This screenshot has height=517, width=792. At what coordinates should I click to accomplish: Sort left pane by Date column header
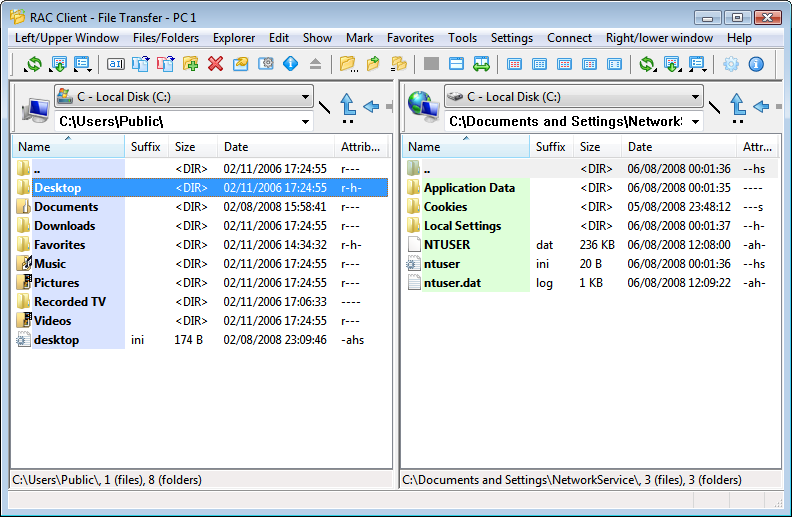coord(276,146)
